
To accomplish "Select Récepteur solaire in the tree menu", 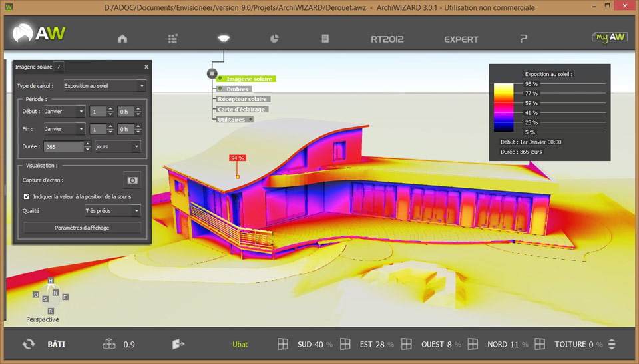I will click(x=242, y=99).
